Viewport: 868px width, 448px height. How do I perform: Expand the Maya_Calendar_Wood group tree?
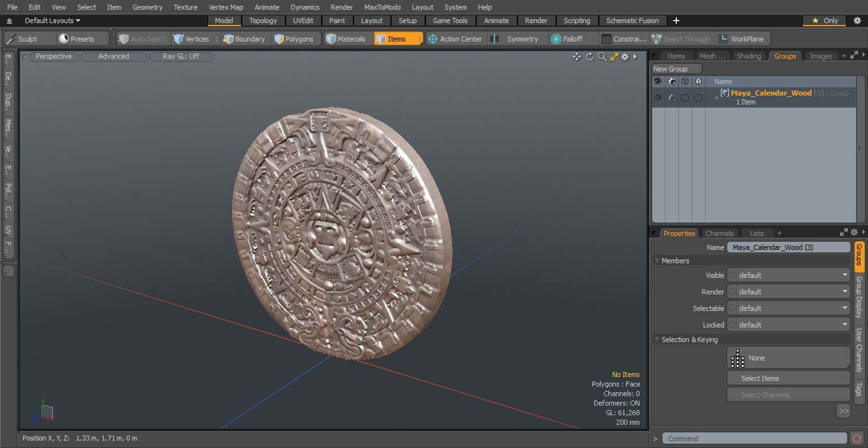716,97
